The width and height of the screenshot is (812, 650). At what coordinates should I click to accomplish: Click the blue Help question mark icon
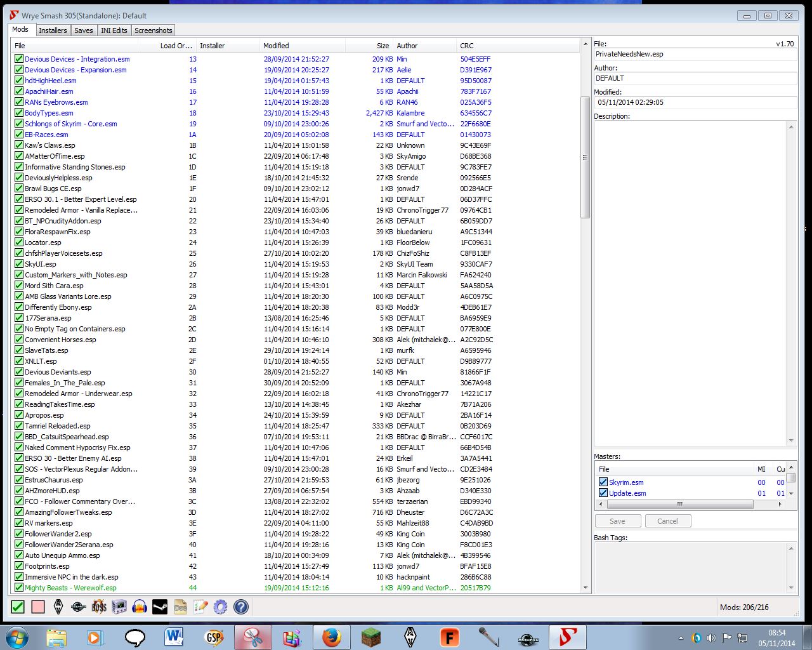pyautogui.click(x=241, y=607)
